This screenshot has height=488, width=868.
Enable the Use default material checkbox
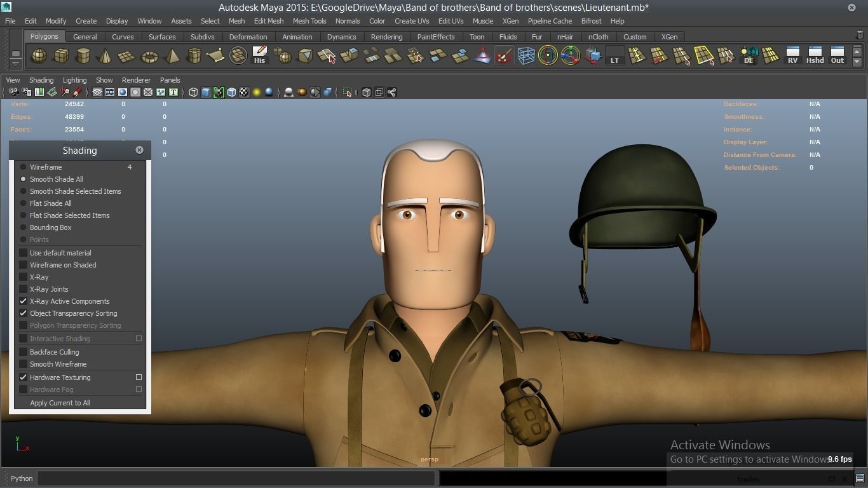[x=24, y=253]
